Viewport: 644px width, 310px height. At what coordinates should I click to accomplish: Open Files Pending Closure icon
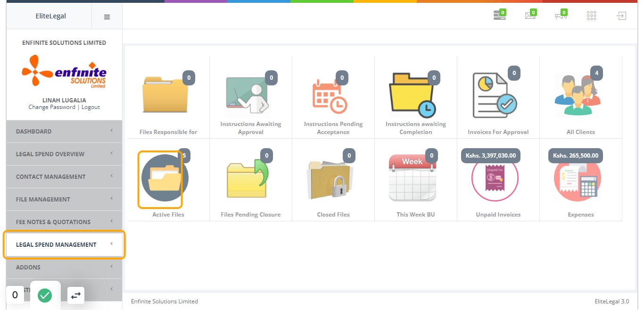pos(248,178)
